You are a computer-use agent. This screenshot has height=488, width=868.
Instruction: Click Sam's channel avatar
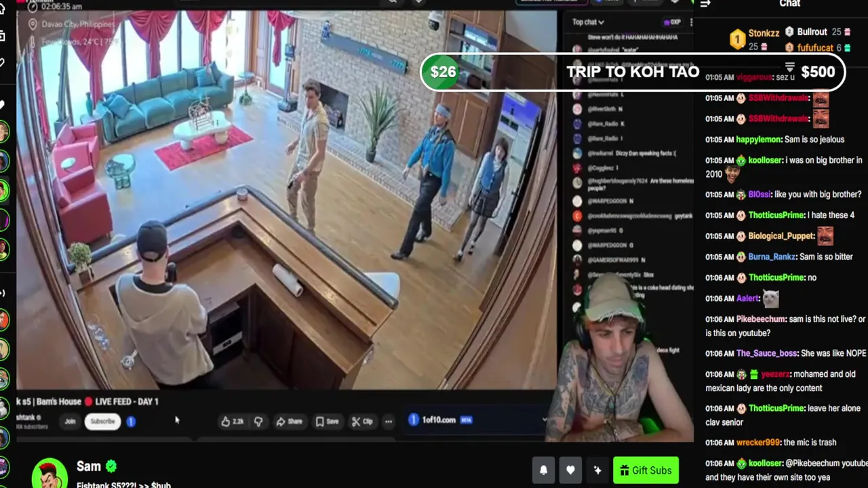[x=50, y=472]
